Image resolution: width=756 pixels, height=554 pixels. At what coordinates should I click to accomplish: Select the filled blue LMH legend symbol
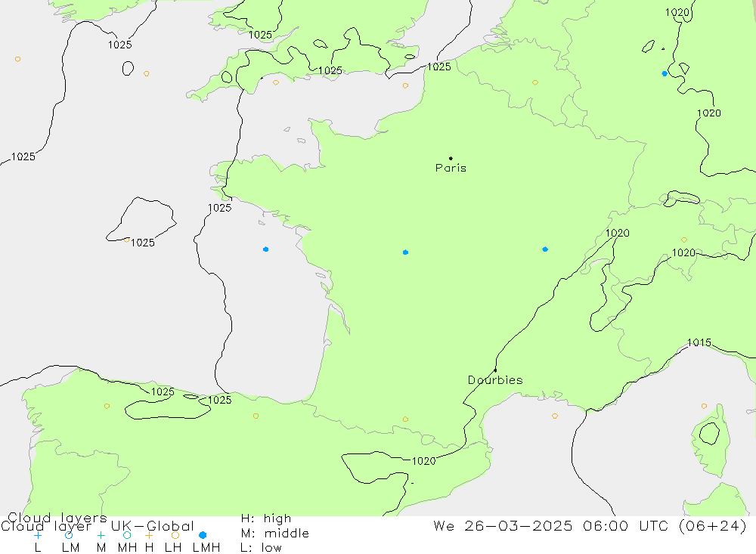click(203, 535)
